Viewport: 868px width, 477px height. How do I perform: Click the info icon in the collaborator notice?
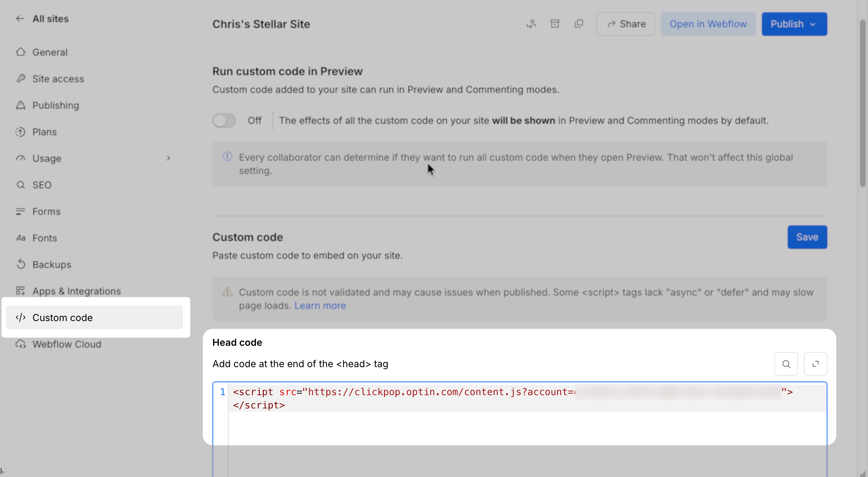[x=228, y=157]
